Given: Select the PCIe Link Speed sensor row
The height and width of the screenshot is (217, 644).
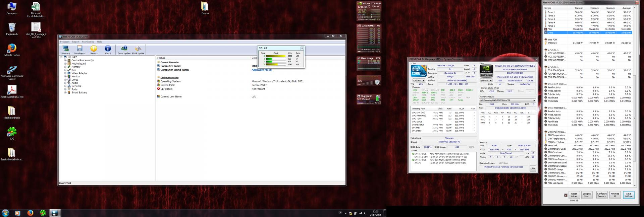Looking at the screenshot, I should point(588,183).
